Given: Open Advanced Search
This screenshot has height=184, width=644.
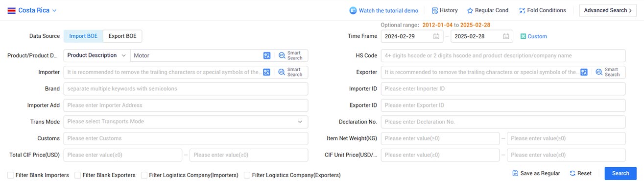Looking at the screenshot, I should (608, 10).
